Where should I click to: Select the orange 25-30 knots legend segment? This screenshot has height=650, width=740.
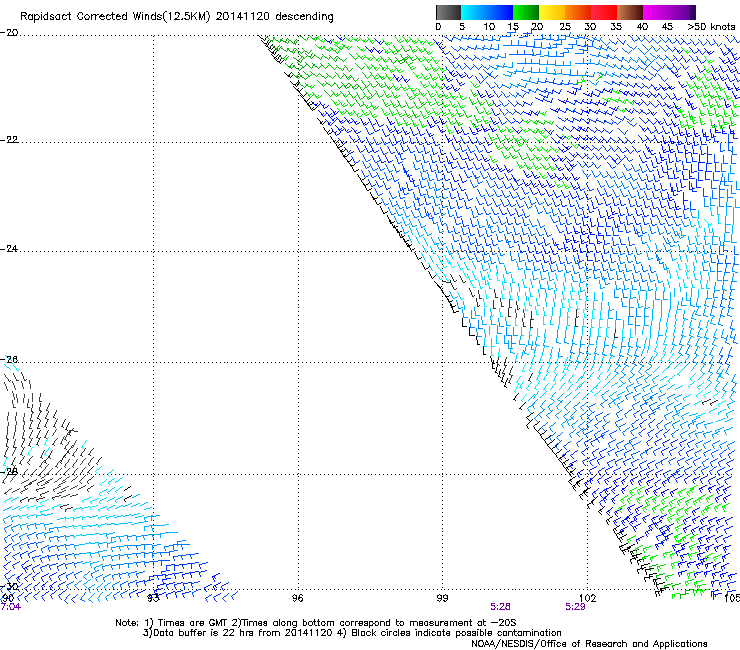point(578,12)
